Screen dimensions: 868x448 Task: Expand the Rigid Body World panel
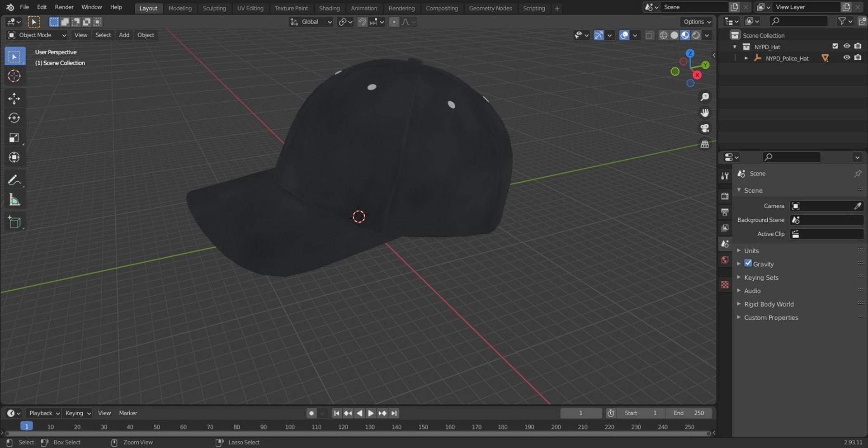tap(769, 304)
